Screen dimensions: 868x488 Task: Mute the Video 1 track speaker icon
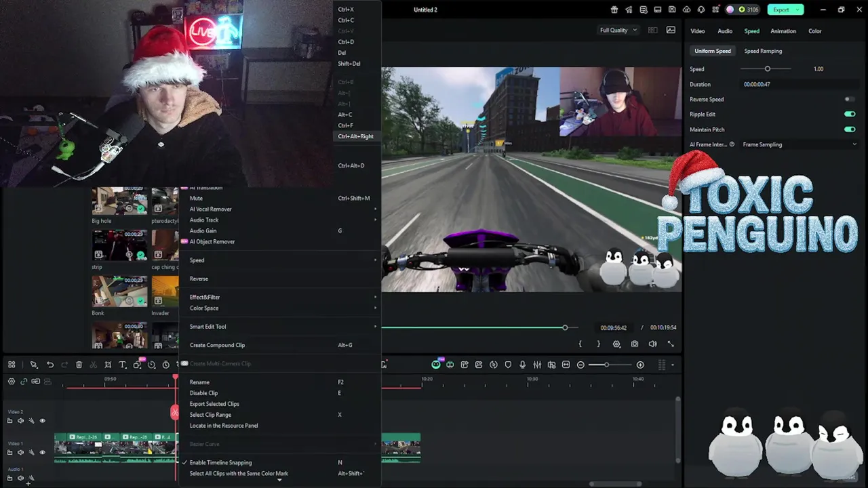20,452
